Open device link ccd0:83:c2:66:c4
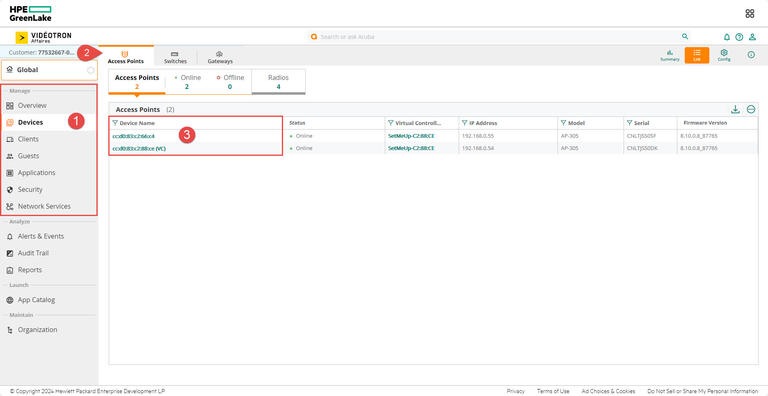The height and width of the screenshot is (396, 768). tap(134, 136)
